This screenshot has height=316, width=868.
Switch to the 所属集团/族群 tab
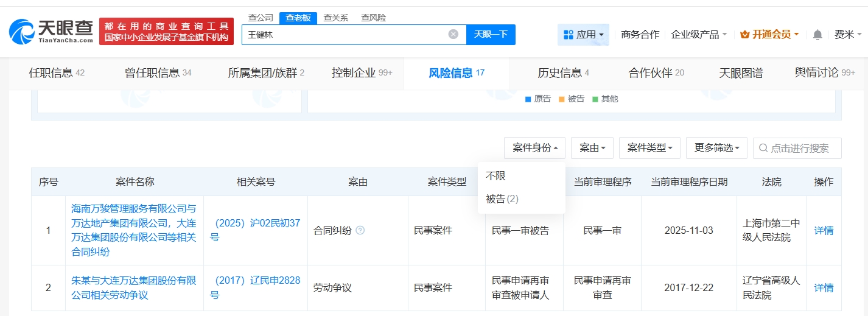tap(266, 73)
